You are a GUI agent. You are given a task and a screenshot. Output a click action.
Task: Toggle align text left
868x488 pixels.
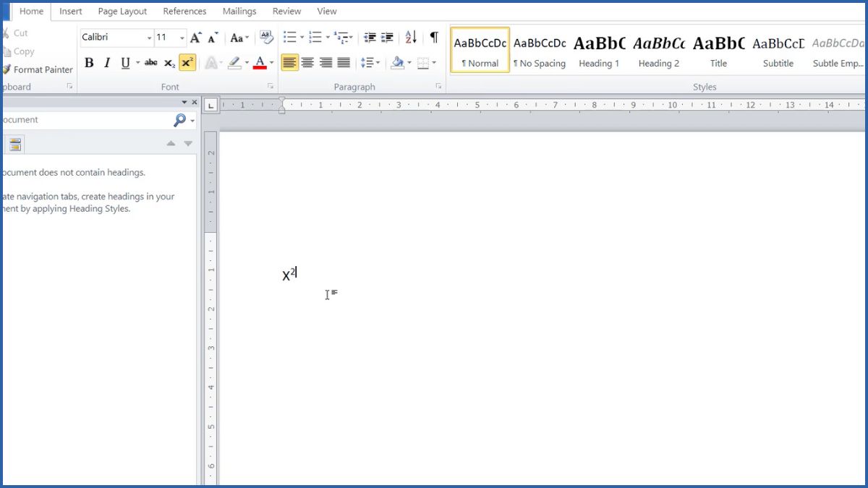[290, 63]
